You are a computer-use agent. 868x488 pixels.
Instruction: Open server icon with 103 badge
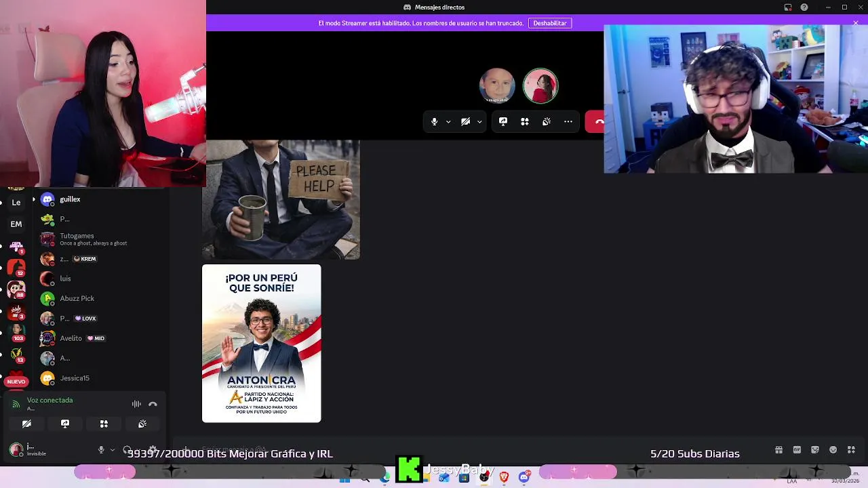tap(16, 333)
